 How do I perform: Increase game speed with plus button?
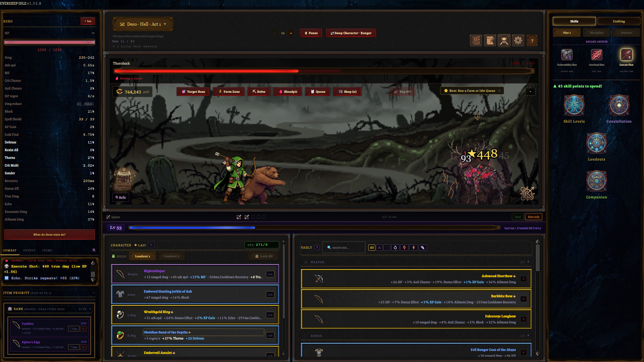tap(291, 33)
